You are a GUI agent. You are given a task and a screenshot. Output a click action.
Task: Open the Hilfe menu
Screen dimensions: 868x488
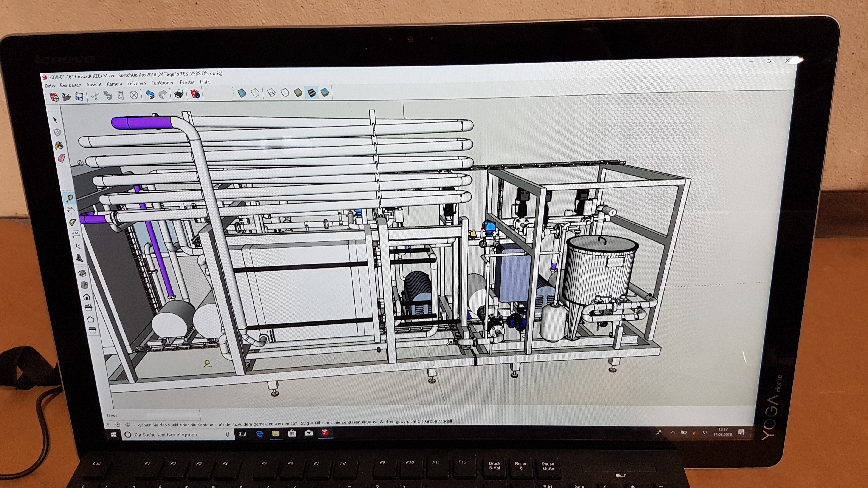point(205,82)
